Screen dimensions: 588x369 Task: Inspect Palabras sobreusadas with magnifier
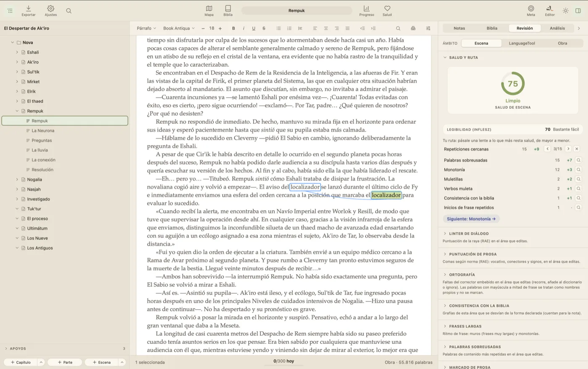[578, 160]
